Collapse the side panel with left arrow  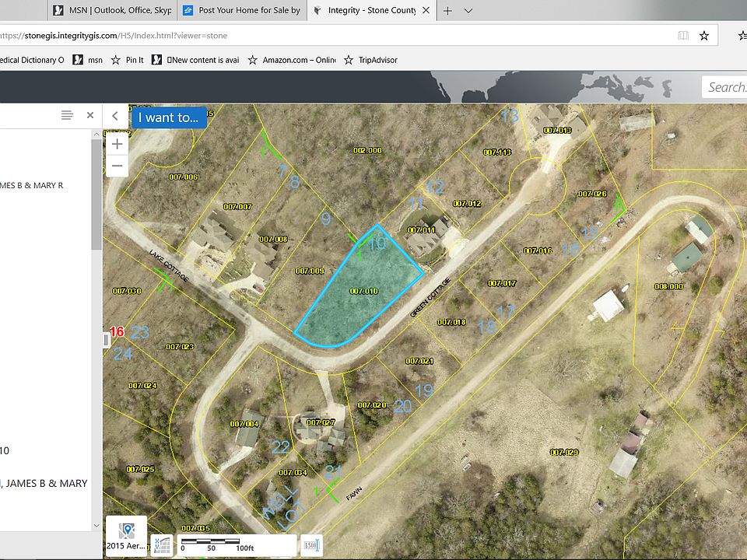(115, 116)
